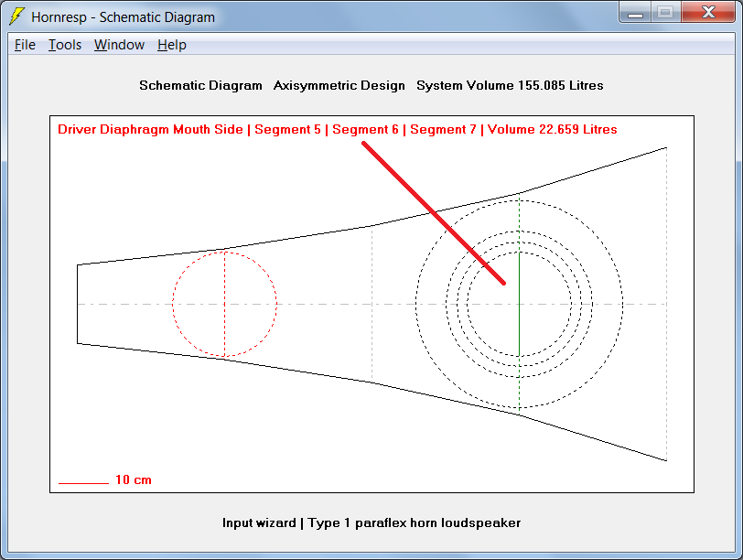The width and height of the screenshot is (743, 560).
Task: Open the Tools menu
Action: point(65,45)
